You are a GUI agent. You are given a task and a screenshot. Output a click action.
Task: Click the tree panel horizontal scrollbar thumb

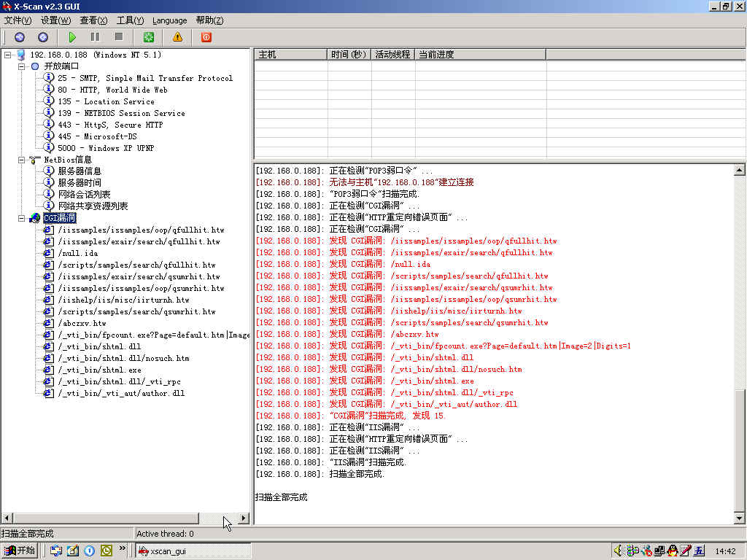pos(105,518)
